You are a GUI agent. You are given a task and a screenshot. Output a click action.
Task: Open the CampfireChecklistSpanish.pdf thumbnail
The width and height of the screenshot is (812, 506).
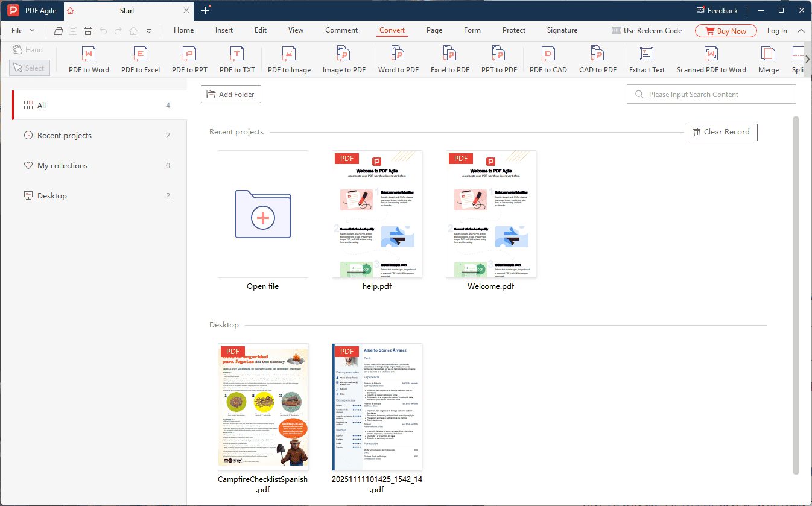tap(263, 407)
